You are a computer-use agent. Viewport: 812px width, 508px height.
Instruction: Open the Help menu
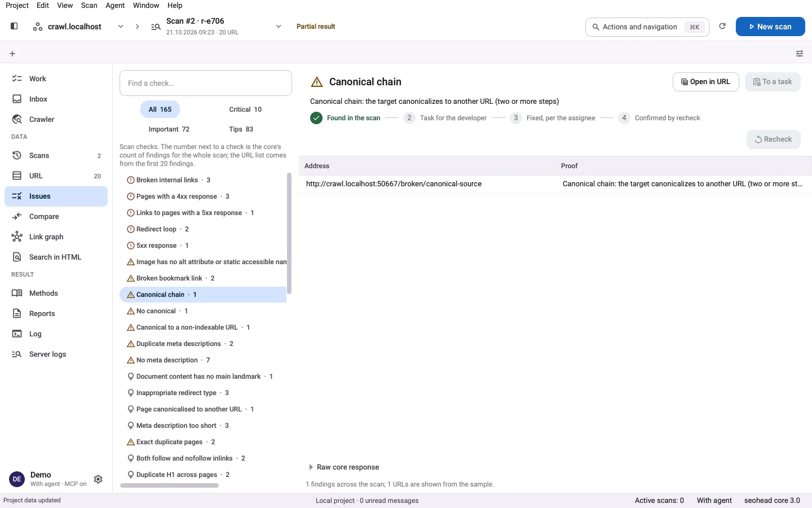[175, 5]
